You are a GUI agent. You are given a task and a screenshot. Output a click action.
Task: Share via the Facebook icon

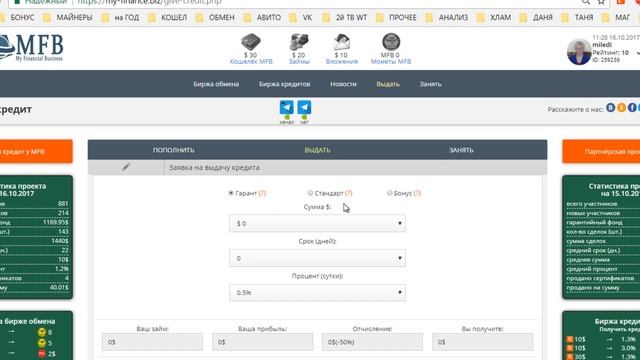coord(632,108)
